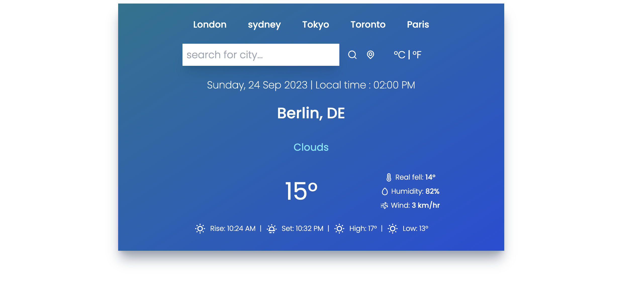The image size is (644, 305).
Task: Switch units to °C
Action: (399, 55)
